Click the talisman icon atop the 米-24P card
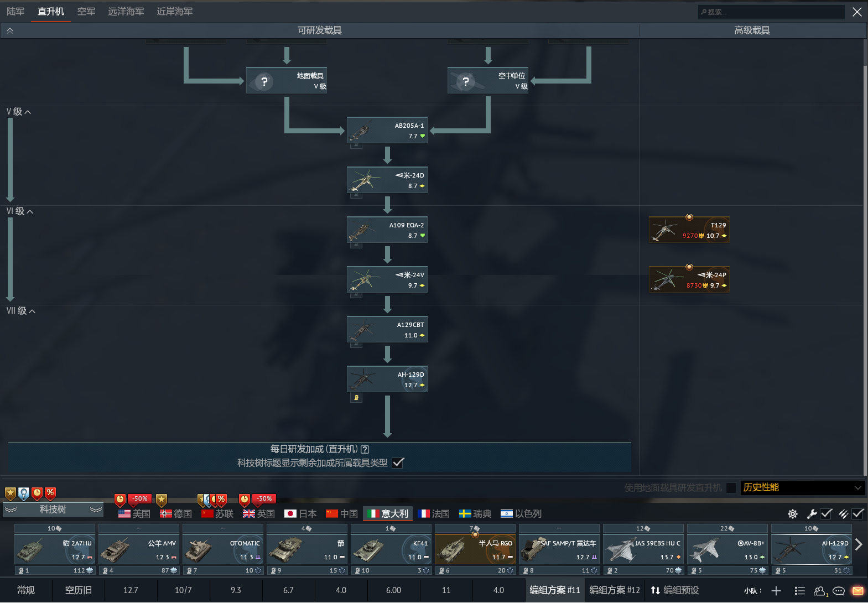This screenshot has width=868, height=603. coord(689,267)
